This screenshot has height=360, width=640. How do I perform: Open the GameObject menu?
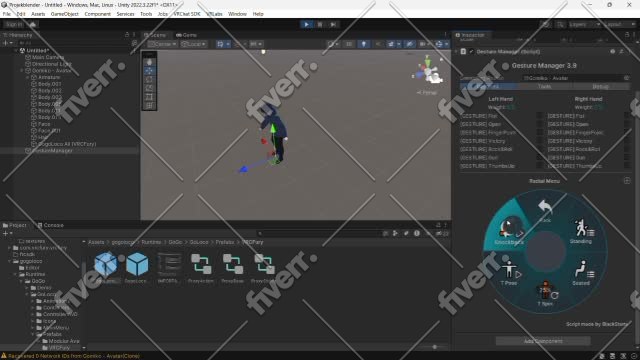click(x=64, y=14)
